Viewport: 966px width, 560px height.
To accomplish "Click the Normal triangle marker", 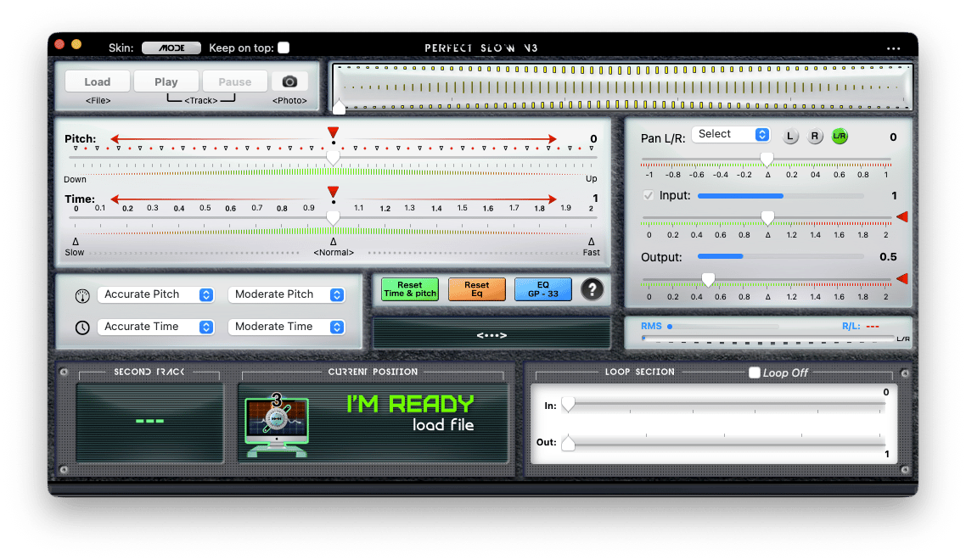I will click(x=334, y=242).
